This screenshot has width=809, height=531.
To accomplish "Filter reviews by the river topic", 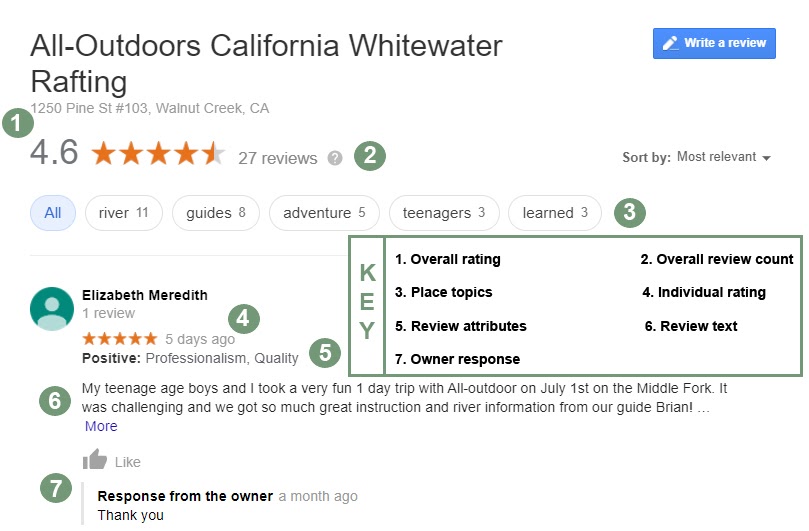I will point(123,213).
